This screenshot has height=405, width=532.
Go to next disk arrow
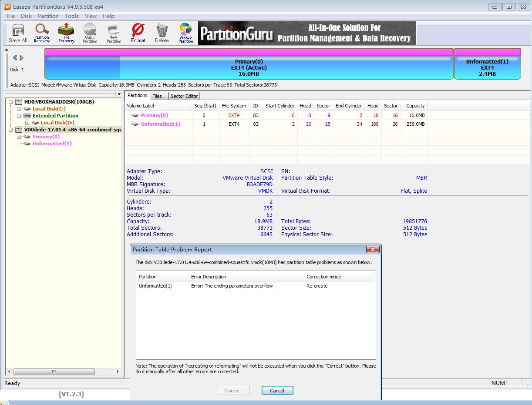(21, 57)
